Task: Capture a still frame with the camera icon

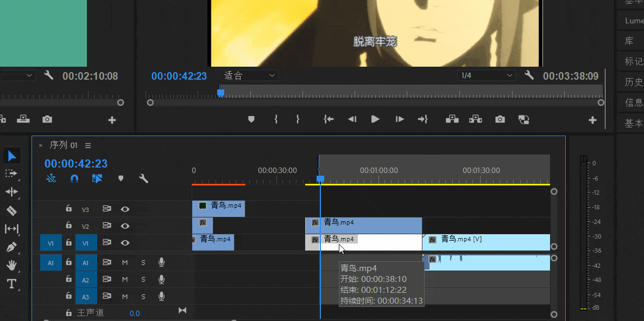Action: 500,119
